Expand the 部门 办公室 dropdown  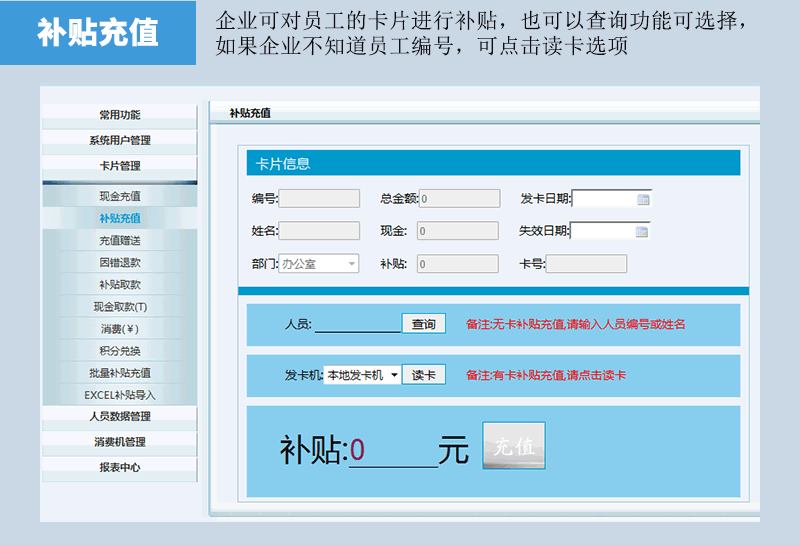pyautogui.click(x=351, y=264)
